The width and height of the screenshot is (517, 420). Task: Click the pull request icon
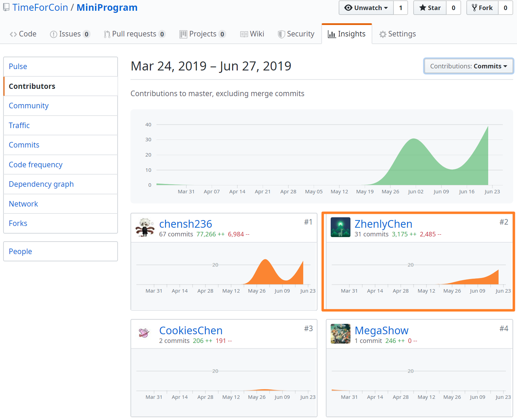[107, 34]
